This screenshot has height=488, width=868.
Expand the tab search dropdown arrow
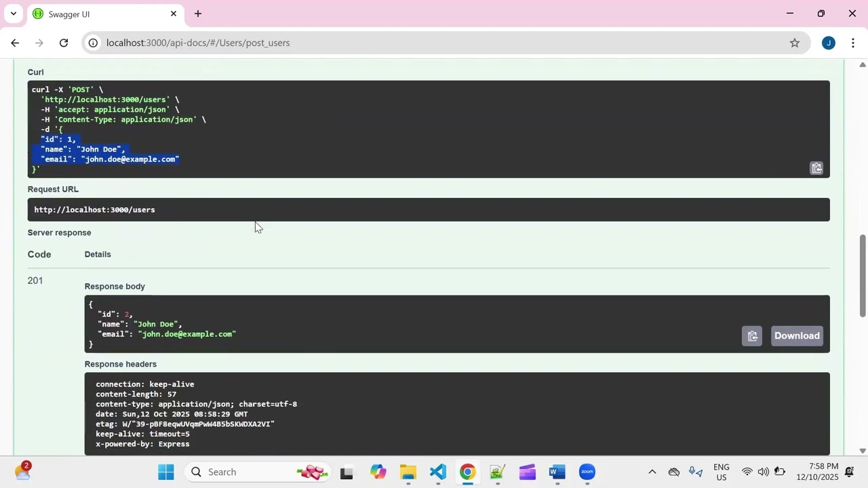(x=13, y=14)
